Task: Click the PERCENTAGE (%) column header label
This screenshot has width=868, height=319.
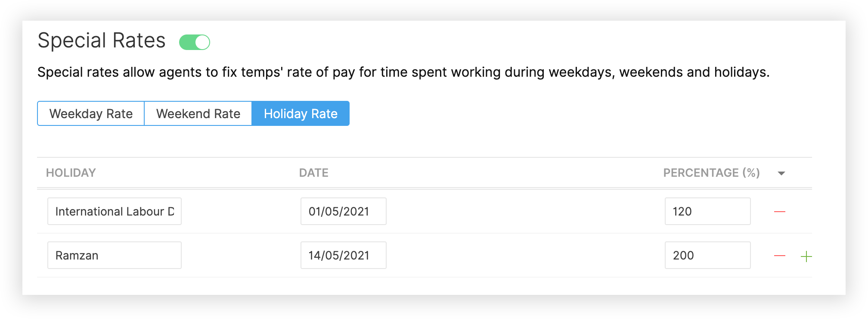Action: [x=711, y=173]
